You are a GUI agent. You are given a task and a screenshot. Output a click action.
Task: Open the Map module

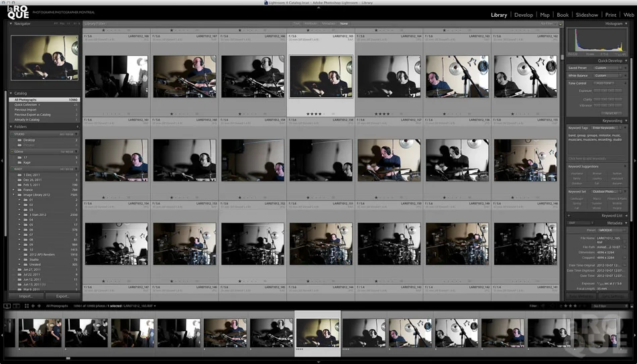point(544,15)
